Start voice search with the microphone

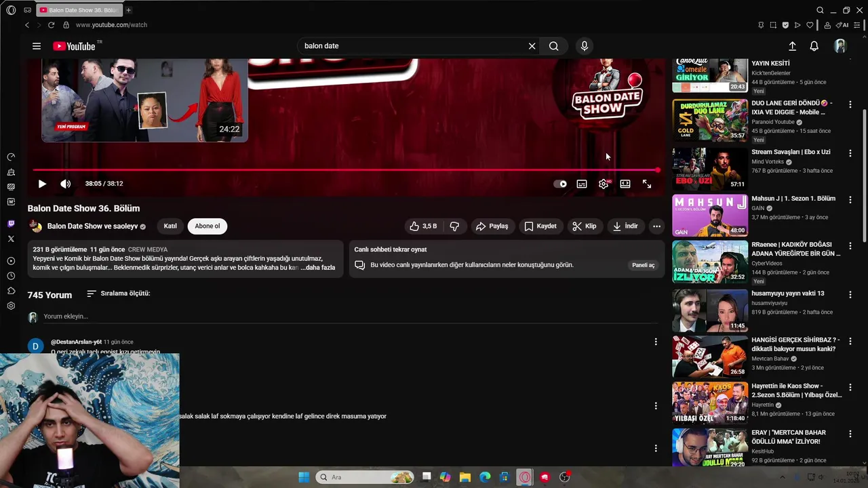(x=585, y=46)
